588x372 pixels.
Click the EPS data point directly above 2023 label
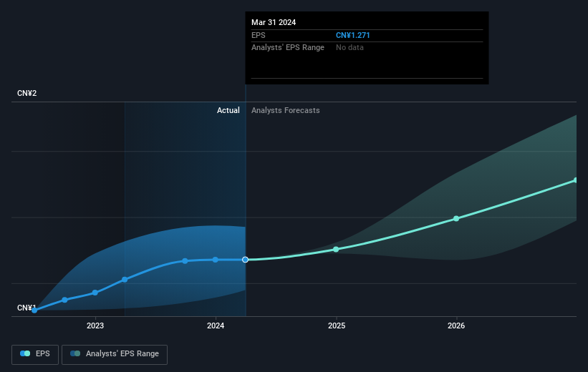point(95,293)
